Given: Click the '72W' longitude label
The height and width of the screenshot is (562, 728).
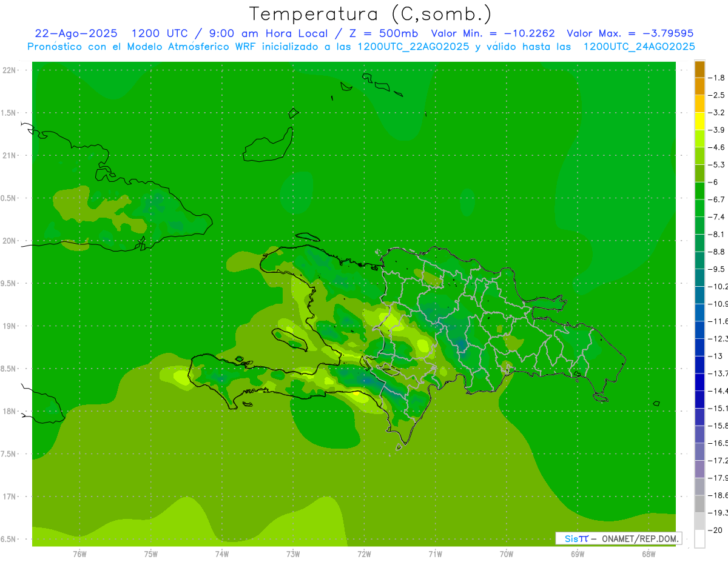Looking at the screenshot, I should pos(364,554).
